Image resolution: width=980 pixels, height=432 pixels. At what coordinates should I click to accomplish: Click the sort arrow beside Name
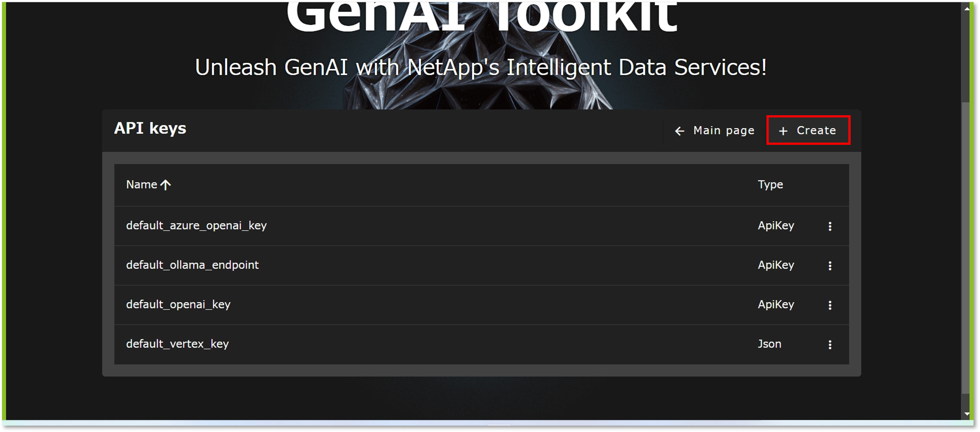pyautogui.click(x=165, y=185)
